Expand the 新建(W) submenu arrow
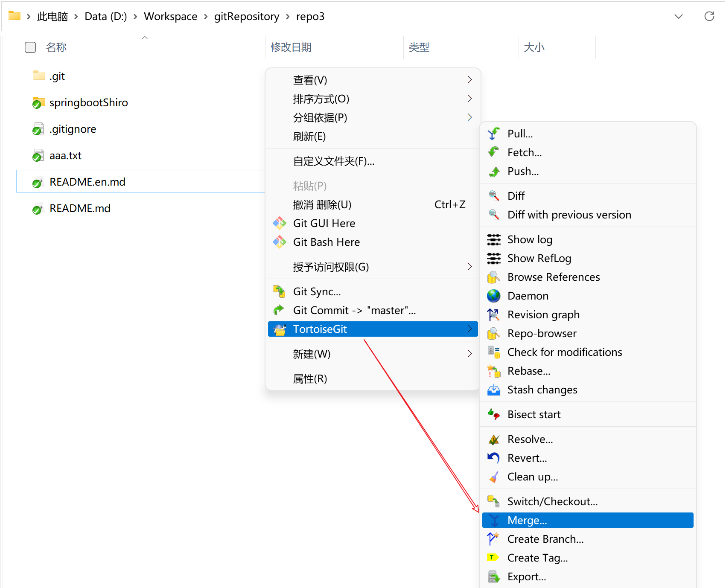This screenshot has height=588, width=726. pyautogui.click(x=469, y=354)
